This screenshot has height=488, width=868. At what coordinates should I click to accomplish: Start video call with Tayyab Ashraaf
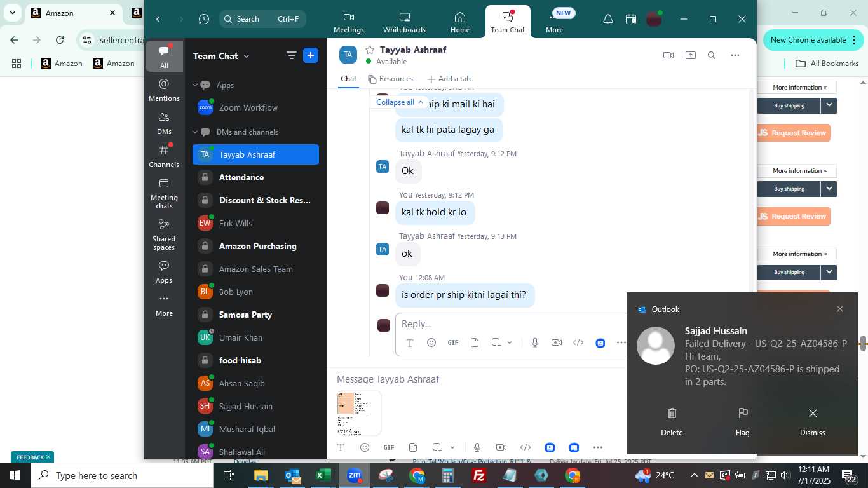(668, 55)
